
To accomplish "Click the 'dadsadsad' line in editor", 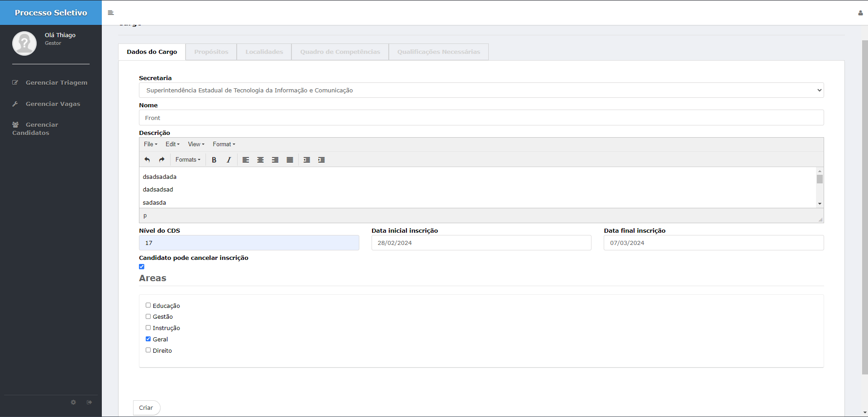I will [158, 189].
